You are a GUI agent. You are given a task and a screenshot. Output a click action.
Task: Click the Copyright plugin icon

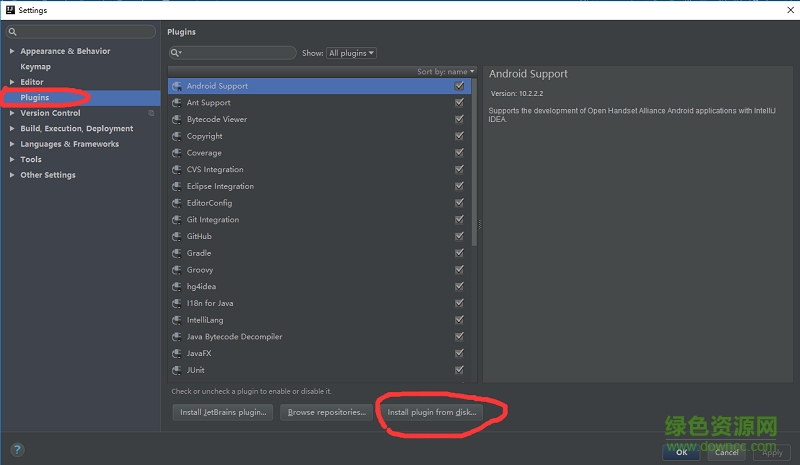point(177,136)
